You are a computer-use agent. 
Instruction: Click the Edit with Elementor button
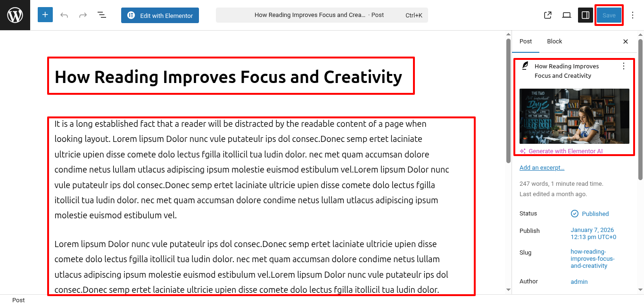tap(160, 16)
